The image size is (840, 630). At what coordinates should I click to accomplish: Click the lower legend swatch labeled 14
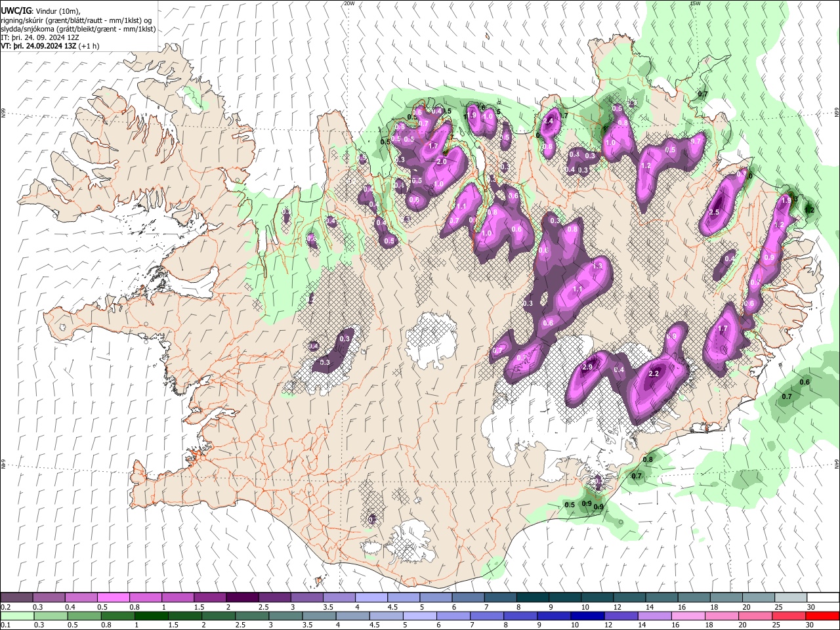(x=655, y=616)
